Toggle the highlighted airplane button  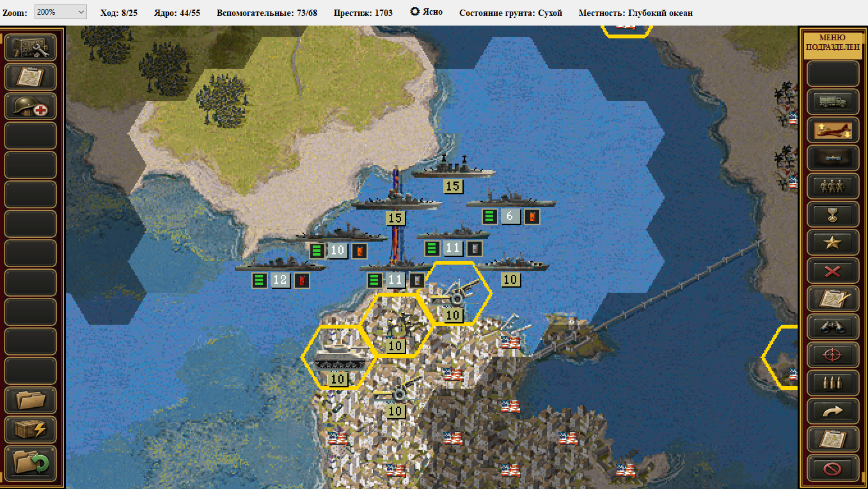click(x=832, y=130)
